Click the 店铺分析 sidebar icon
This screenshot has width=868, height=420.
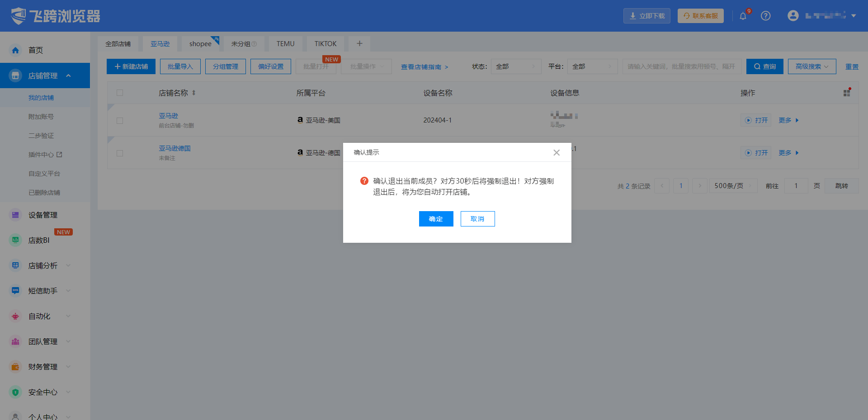click(15, 265)
